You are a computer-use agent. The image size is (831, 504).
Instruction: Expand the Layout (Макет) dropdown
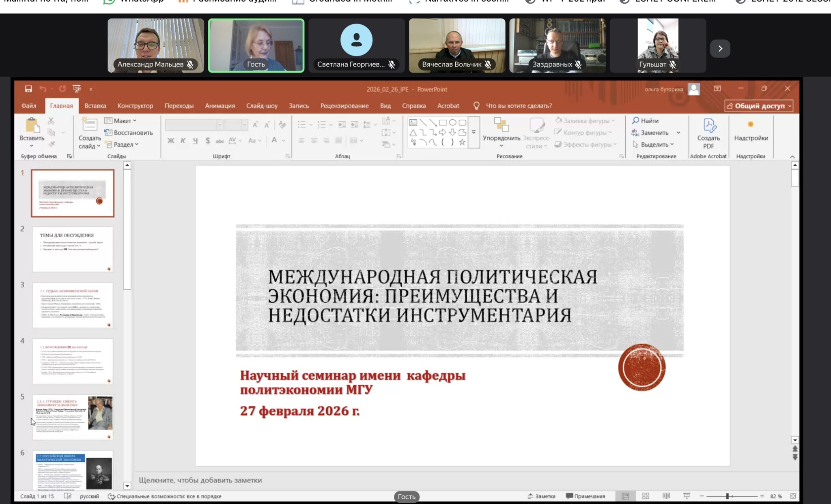point(121,121)
